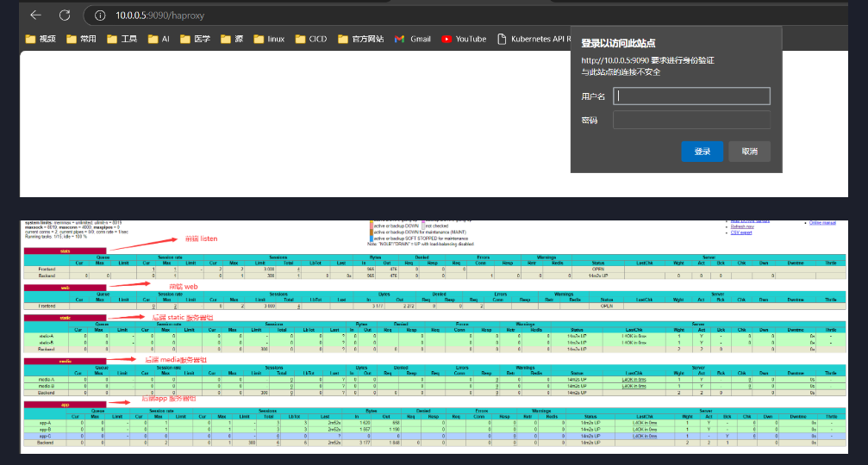The width and height of the screenshot is (868, 465).
Task: Click Frontend row label in stats table
Action: tap(47, 270)
